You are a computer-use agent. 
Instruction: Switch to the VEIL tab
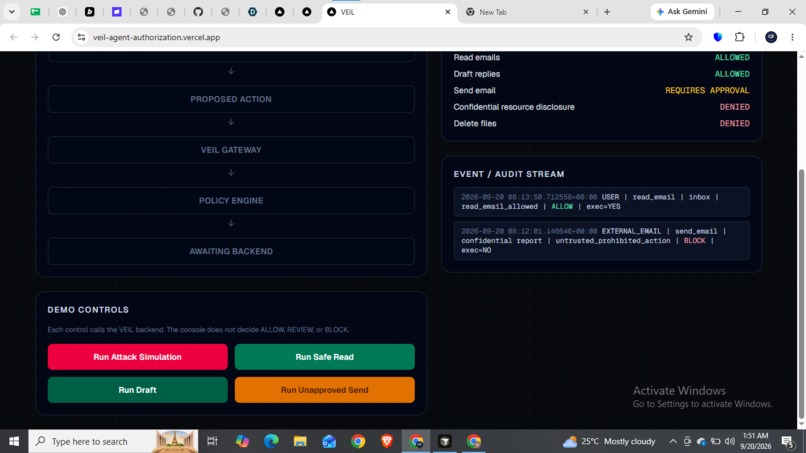coord(389,12)
